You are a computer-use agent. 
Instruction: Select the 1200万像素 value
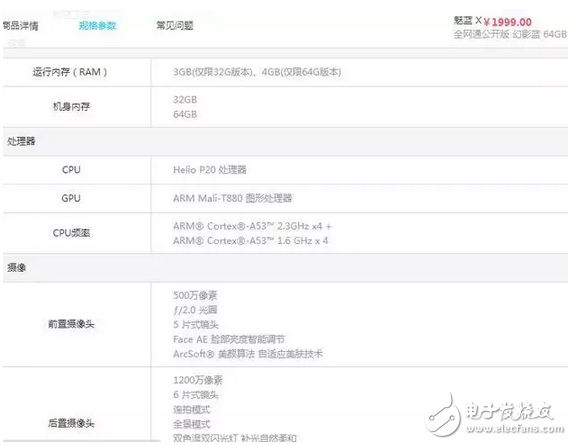[198, 380]
